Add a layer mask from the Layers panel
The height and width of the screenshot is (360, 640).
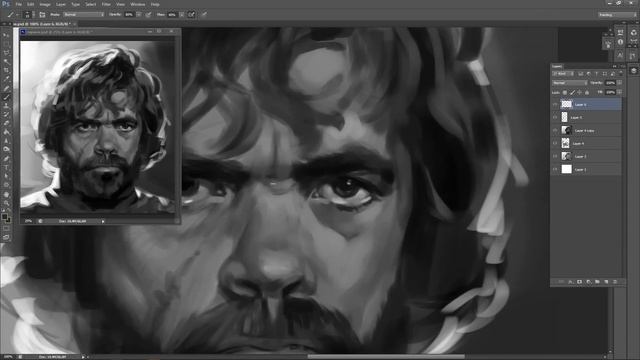(579, 282)
